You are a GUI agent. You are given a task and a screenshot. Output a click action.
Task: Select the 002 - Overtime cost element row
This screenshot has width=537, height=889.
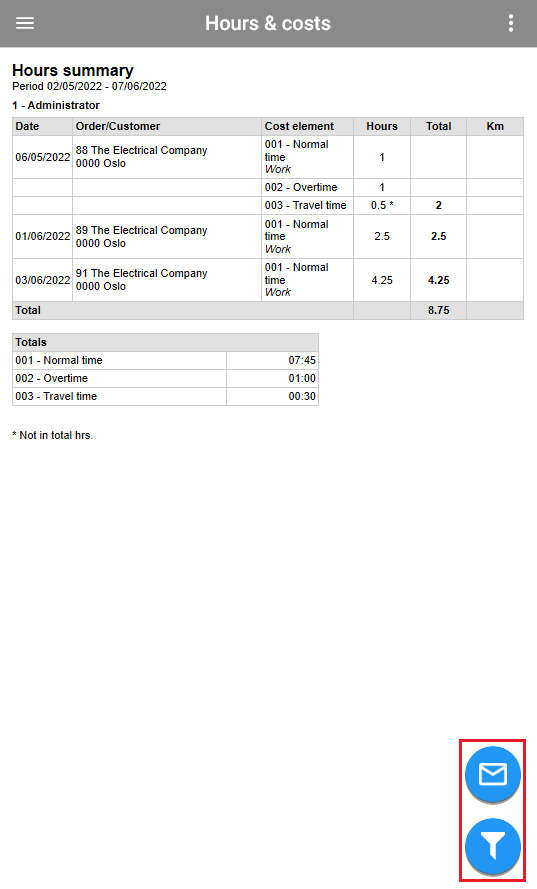click(268, 188)
